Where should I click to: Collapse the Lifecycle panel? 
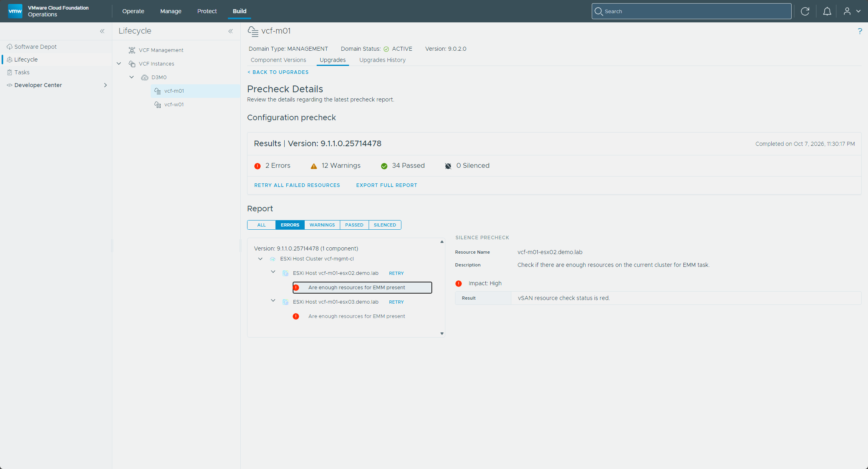point(231,31)
